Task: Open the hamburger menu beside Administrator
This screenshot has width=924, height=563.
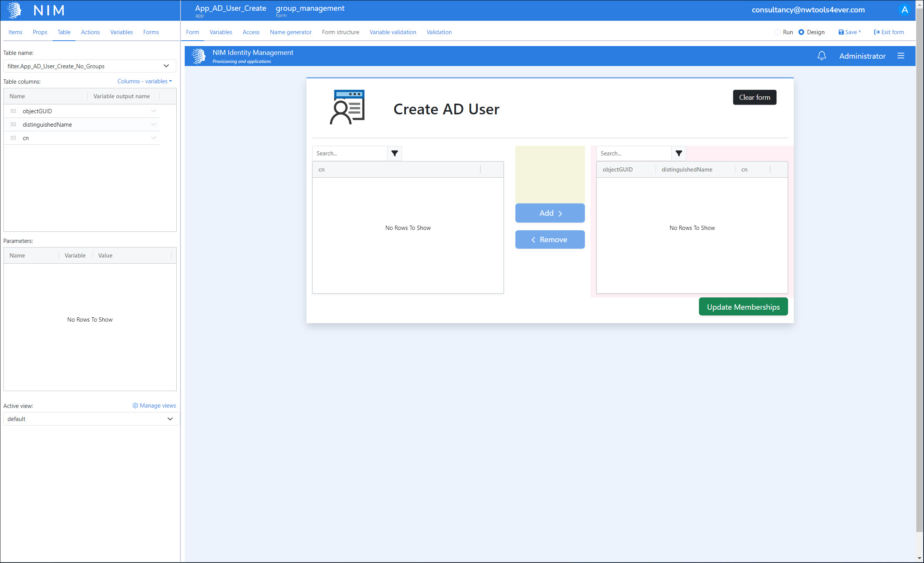Action: pos(901,56)
